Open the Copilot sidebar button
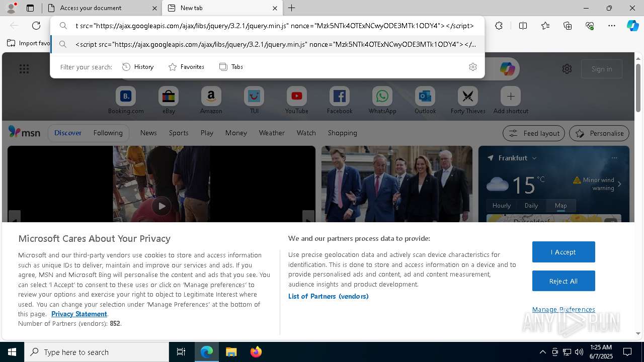This screenshot has width=644, height=362. [x=632, y=26]
